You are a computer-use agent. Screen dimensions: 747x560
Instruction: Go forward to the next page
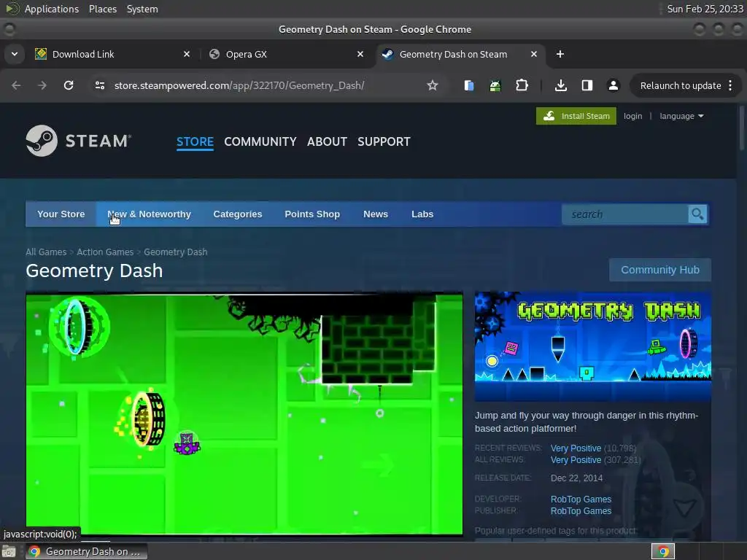click(x=42, y=85)
